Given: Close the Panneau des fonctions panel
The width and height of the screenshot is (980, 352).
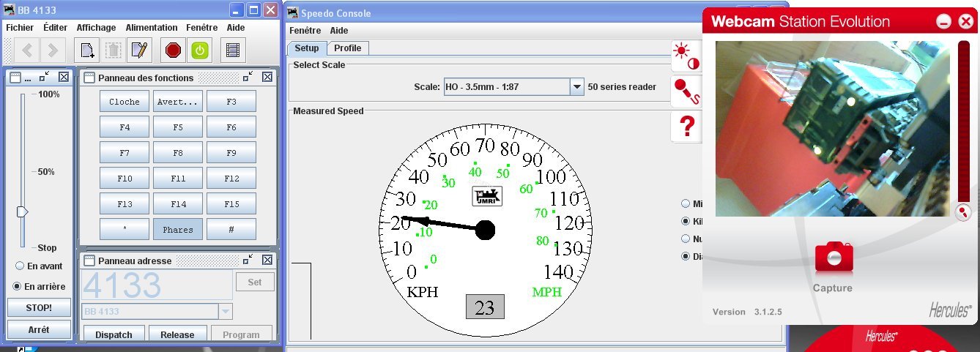Looking at the screenshot, I should [x=267, y=76].
